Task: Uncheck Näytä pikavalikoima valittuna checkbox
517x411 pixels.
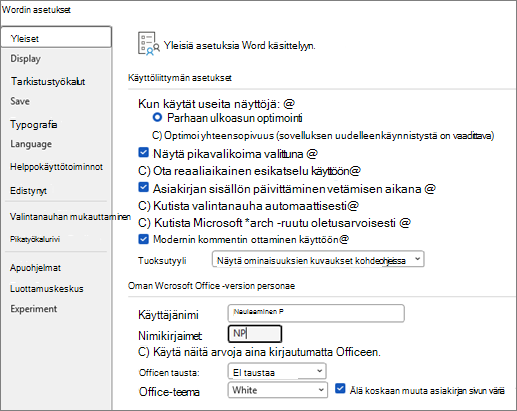Action: (143, 153)
